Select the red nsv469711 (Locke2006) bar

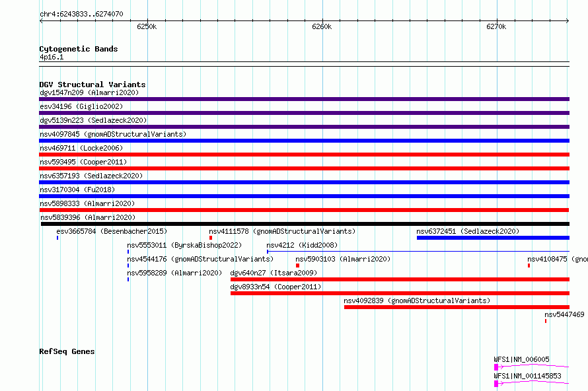click(304, 155)
